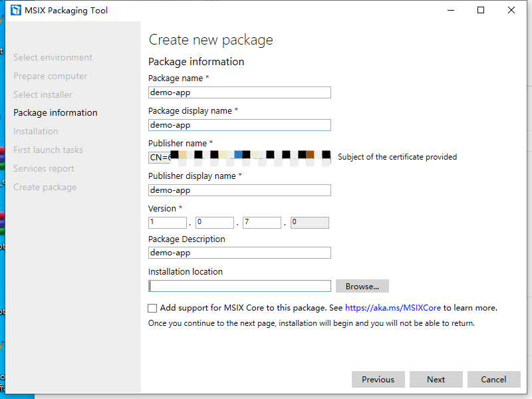Open First launch tasks step
The image size is (532, 399).
[49, 150]
